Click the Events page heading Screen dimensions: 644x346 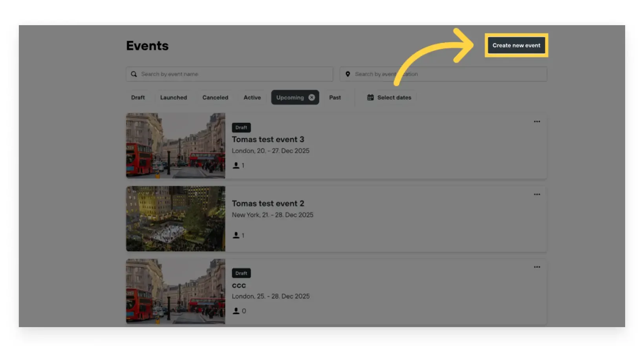[147, 46]
